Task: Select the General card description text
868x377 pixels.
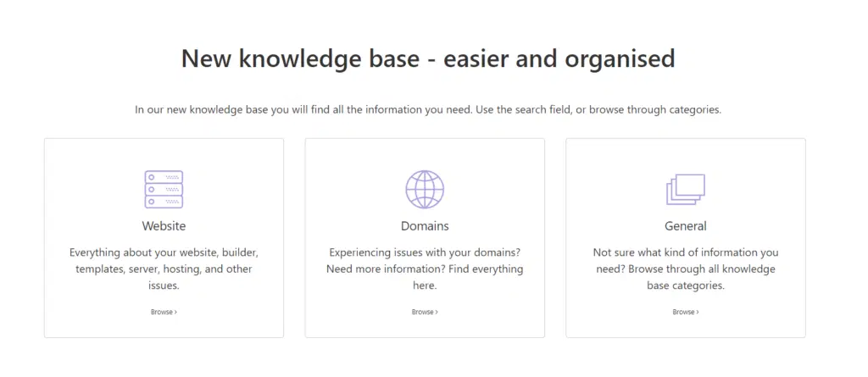Action: [x=685, y=269]
